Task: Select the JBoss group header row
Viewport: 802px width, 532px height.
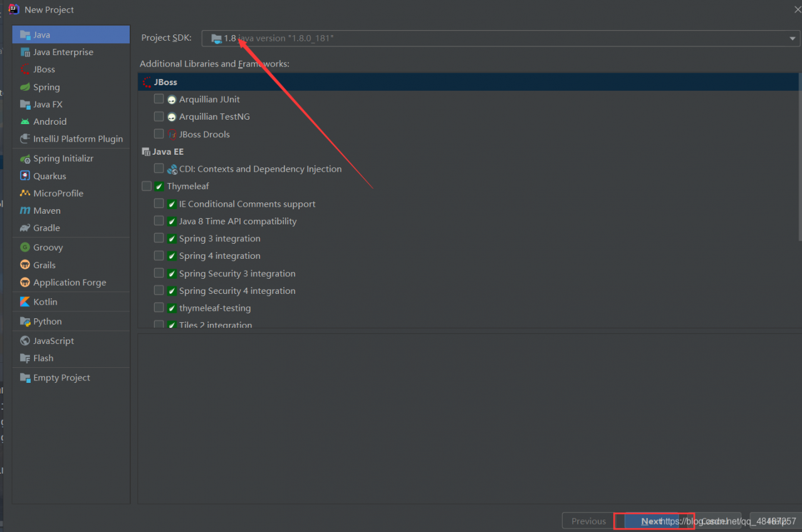Action: tap(467, 82)
